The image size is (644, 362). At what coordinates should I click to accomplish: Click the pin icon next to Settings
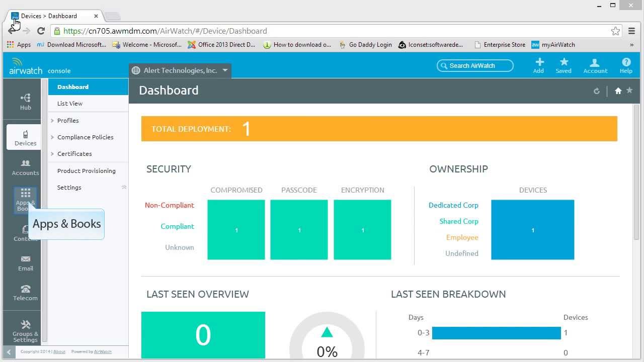124,188
